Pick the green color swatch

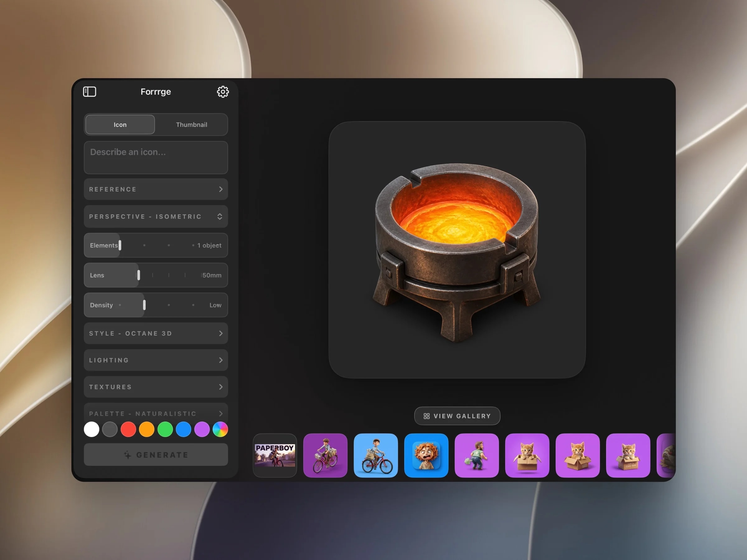click(165, 429)
